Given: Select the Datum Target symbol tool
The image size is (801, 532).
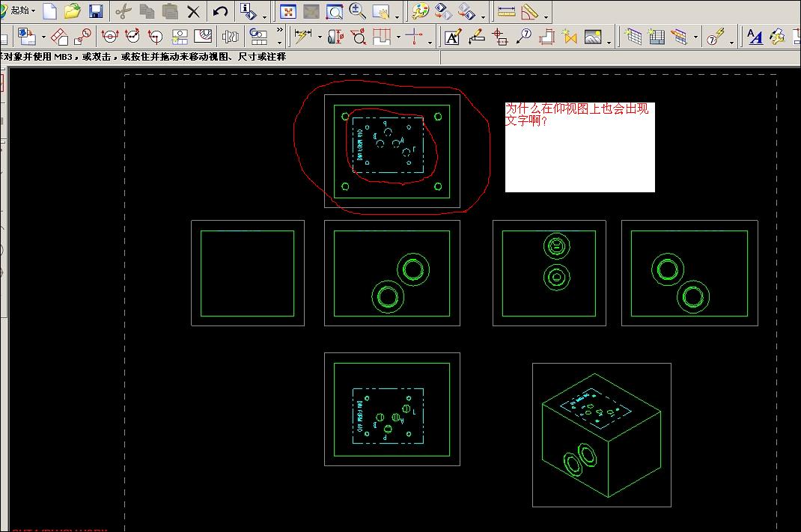Looking at the screenshot, I should 499,37.
